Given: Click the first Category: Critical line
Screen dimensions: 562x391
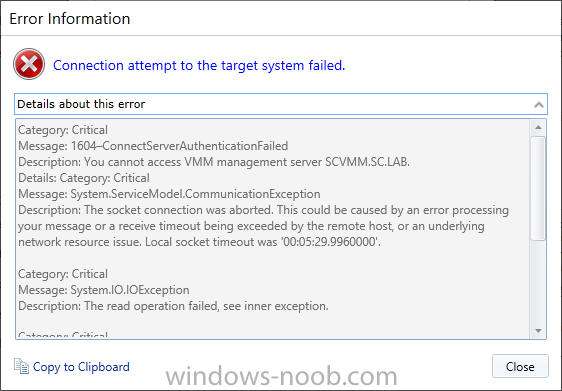Looking at the screenshot, I should pyautogui.click(x=63, y=130).
